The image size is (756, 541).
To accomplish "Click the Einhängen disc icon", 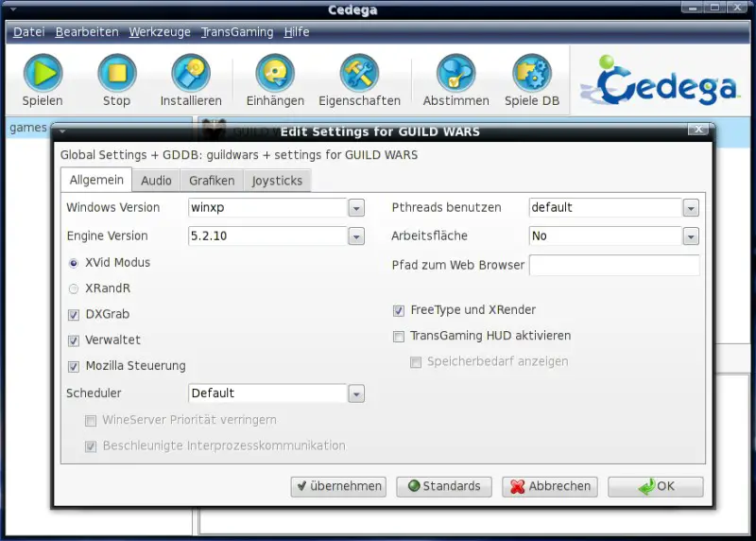I will pos(275,74).
